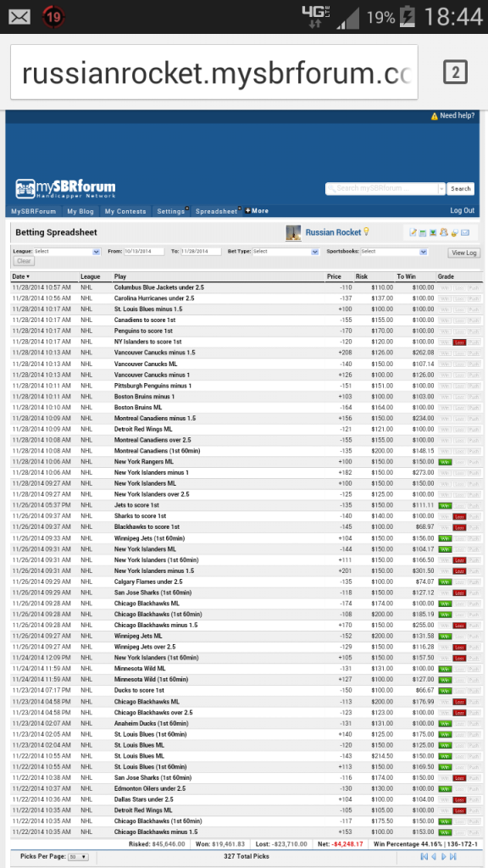488x868 pixels.
Task: Click the plus More menu item
Action: [257, 211]
